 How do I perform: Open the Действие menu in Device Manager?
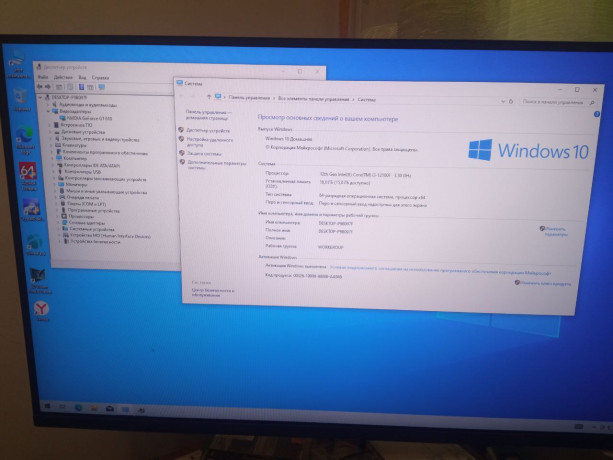[63, 77]
